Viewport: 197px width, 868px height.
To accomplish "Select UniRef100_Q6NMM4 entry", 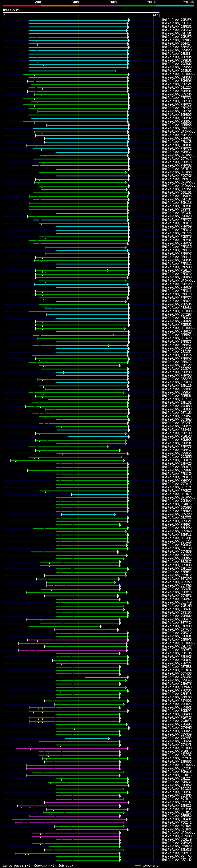I will pos(177,54).
